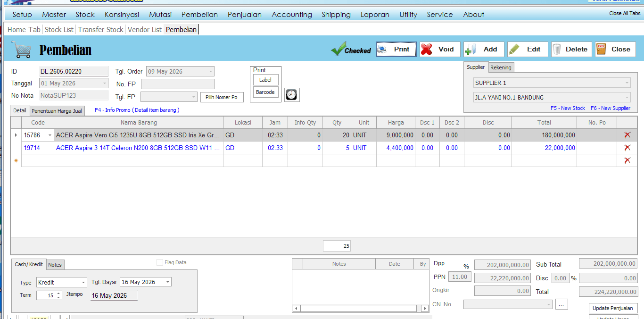Click the clock icon button
644x319 pixels.
292,95
